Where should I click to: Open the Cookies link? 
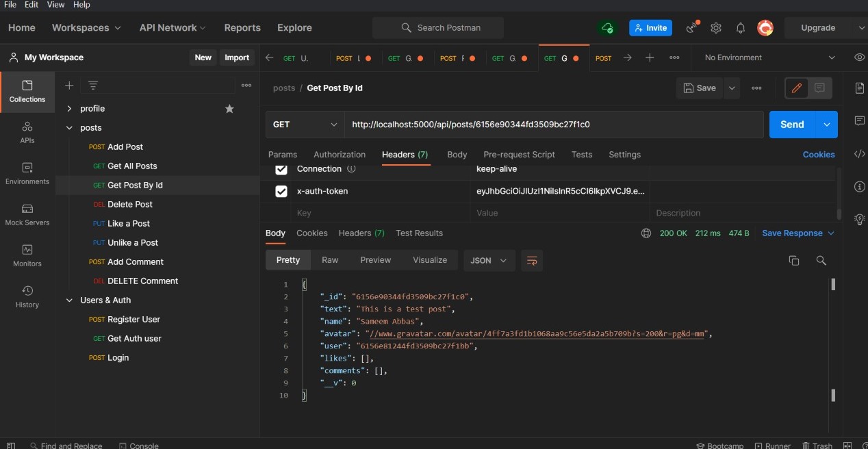click(819, 155)
